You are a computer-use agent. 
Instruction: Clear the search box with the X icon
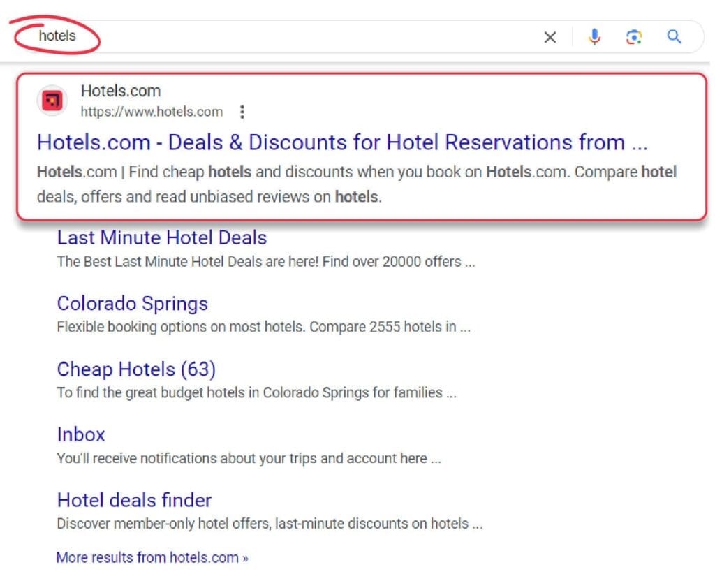click(550, 37)
